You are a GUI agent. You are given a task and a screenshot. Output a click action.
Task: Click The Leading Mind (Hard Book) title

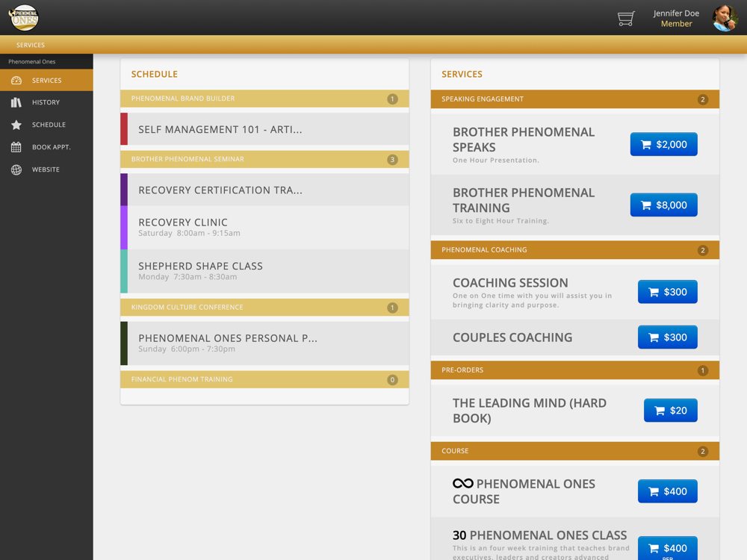coord(530,411)
